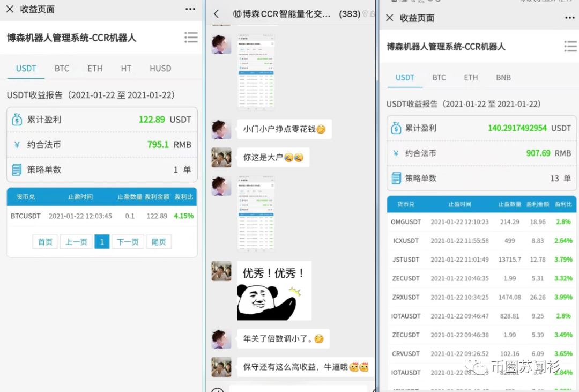
Task: Switch to BNB tab in right panel
Action: (503, 77)
